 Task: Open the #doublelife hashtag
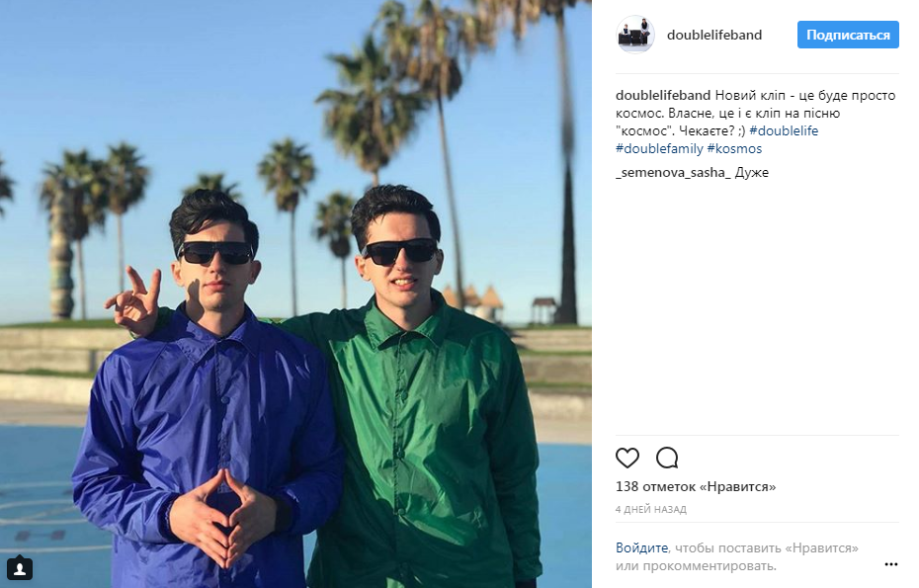(784, 130)
